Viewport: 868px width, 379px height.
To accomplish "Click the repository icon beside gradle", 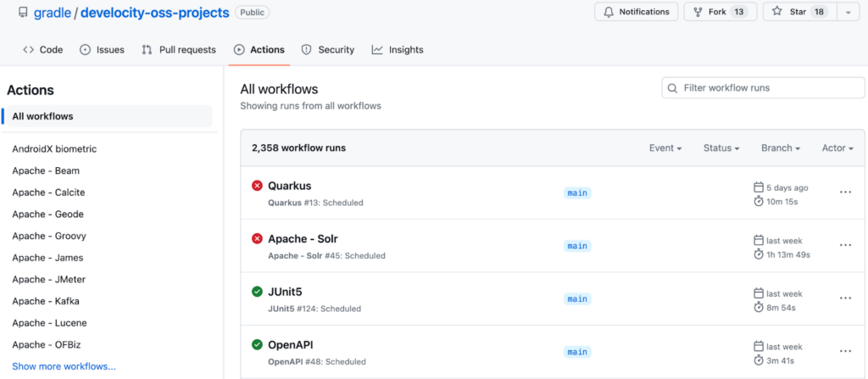I will pos(23,12).
